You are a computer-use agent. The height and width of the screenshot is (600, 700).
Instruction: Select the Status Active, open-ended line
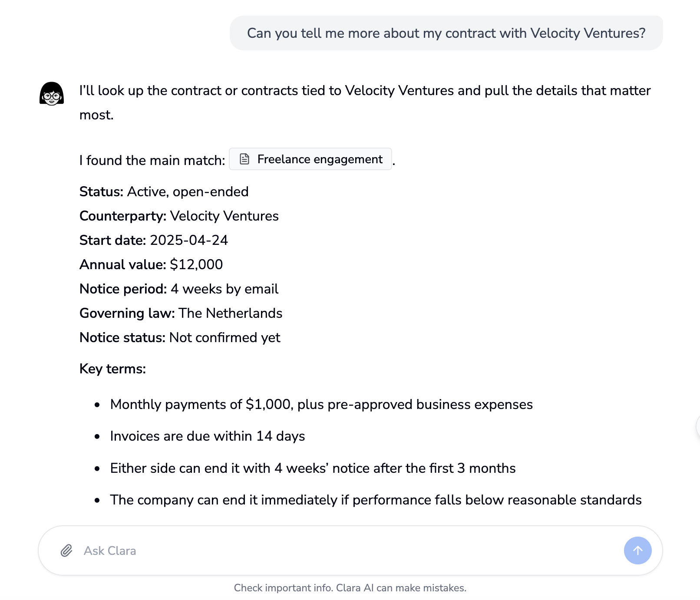(x=164, y=191)
